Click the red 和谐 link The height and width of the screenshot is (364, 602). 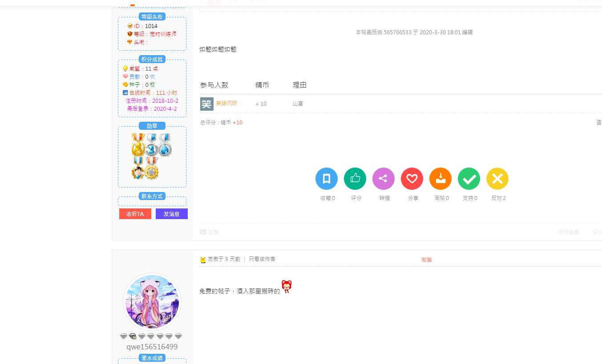[427, 260]
